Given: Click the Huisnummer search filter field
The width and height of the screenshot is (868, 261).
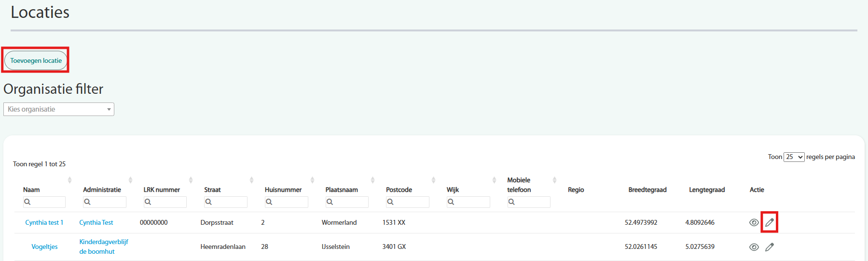Looking at the screenshot, I should pos(289,202).
